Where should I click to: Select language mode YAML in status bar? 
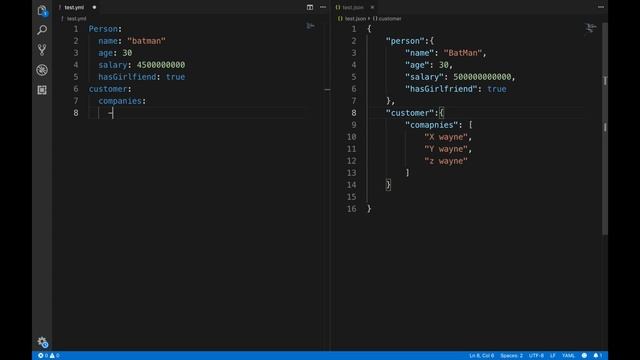568,356
